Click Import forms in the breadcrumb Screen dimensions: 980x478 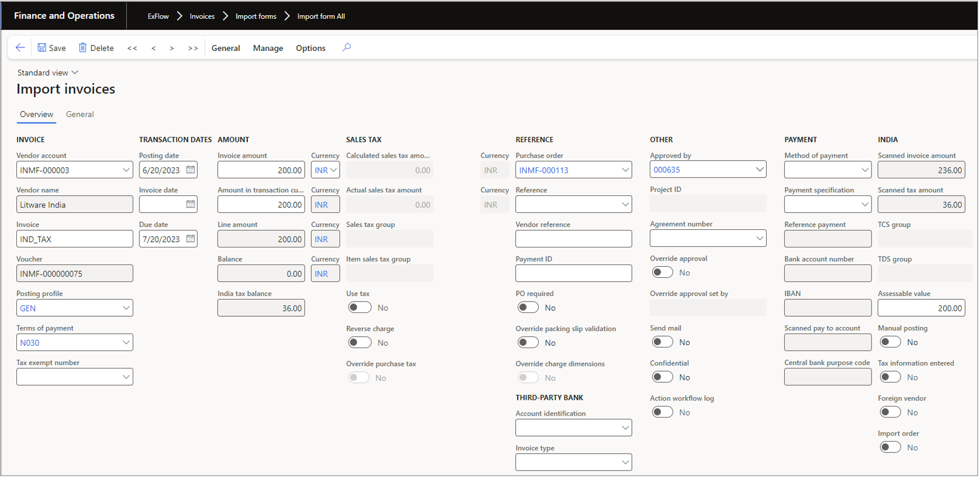pos(256,16)
